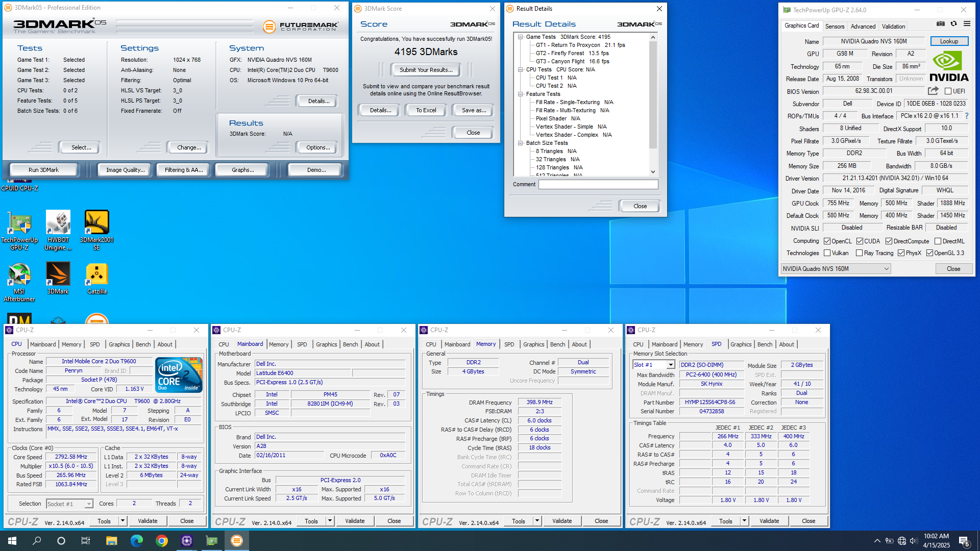This screenshot has height=551, width=980.
Task: Launch Microsoft Edge from the taskbar
Action: 136,541
